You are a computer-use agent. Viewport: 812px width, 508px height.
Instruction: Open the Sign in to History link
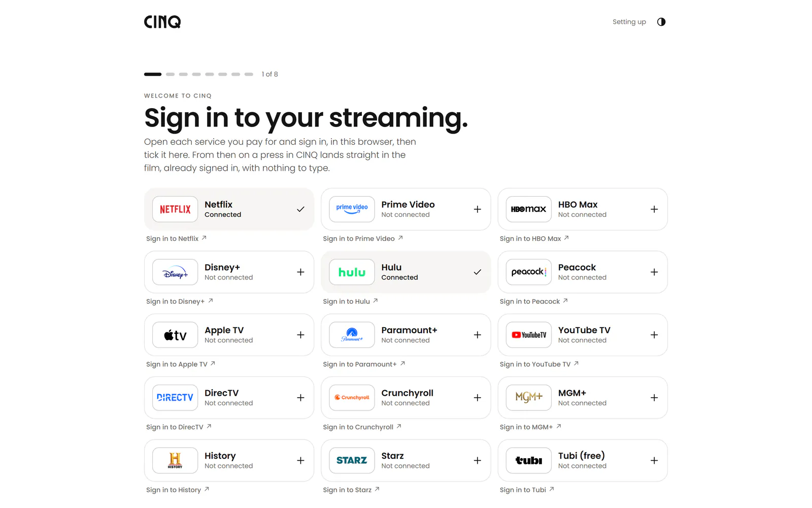click(178, 490)
